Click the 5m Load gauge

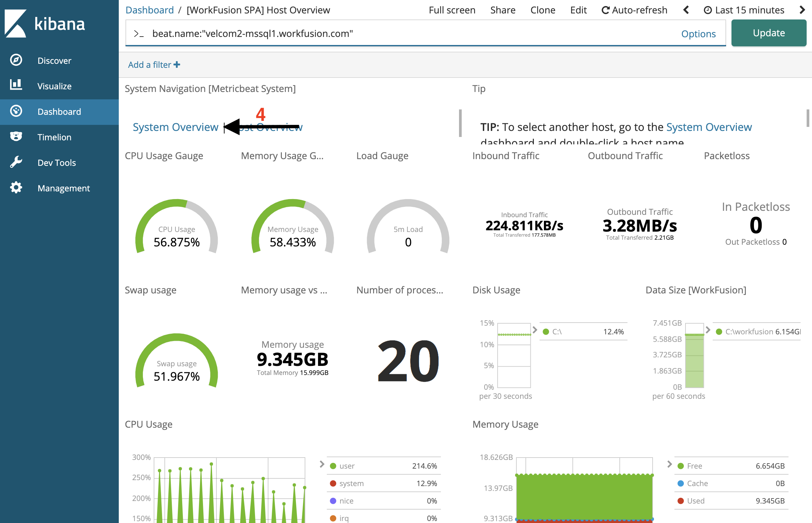pyautogui.click(x=408, y=226)
